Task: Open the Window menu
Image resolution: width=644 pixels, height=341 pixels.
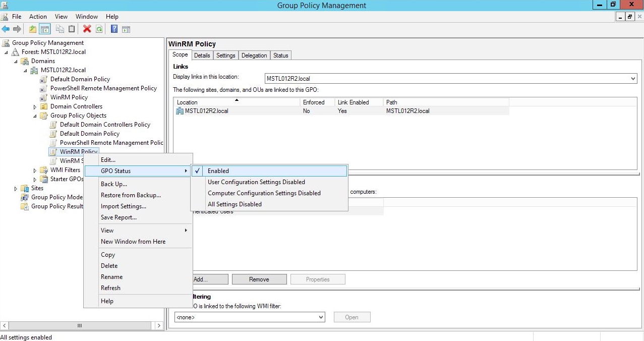Action: [87, 17]
